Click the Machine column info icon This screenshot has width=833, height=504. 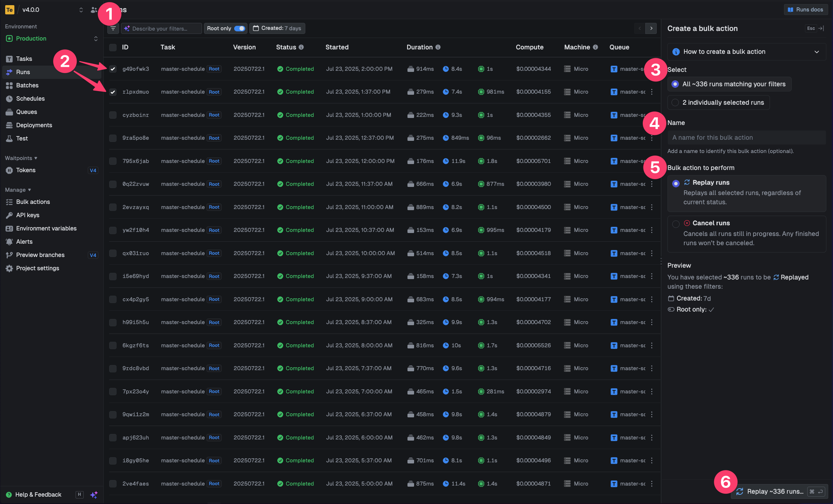coord(595,47)
